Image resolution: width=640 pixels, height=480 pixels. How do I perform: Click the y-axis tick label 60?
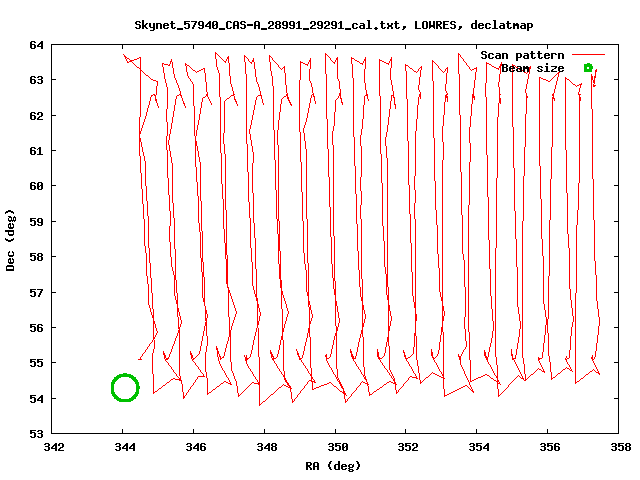36,186
